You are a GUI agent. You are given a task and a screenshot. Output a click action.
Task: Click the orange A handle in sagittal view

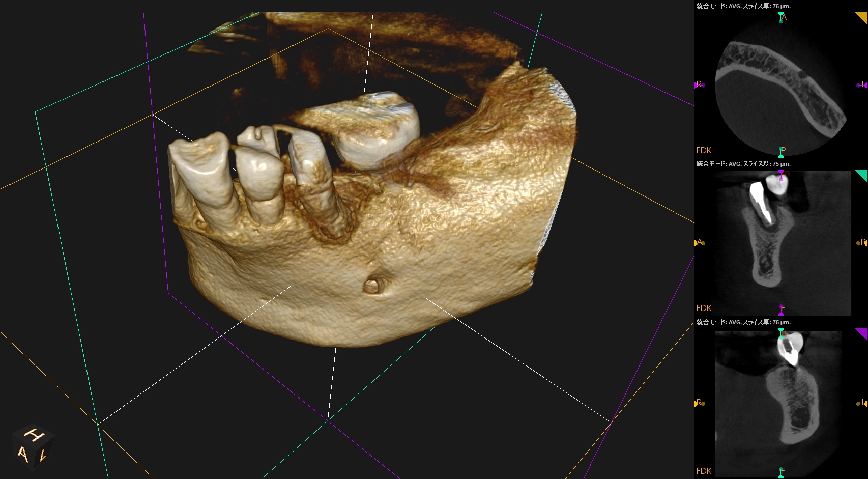point(699,243)
